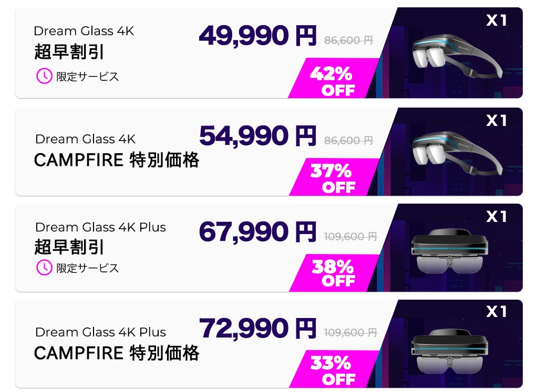
Task: Click the CAMPFIRE 特別価格 title under Dream Glass 4K Plus
Action: point(117,353)
